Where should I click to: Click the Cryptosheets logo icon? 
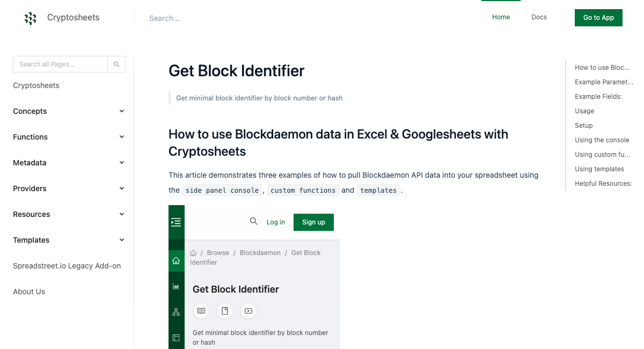(x=31, y=18)
